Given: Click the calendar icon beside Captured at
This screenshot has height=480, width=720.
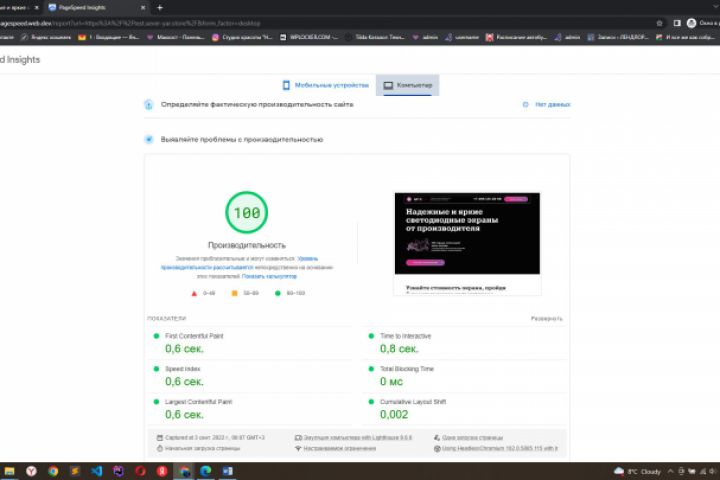Looking at the screenshot, I should [x=160, y=438].
